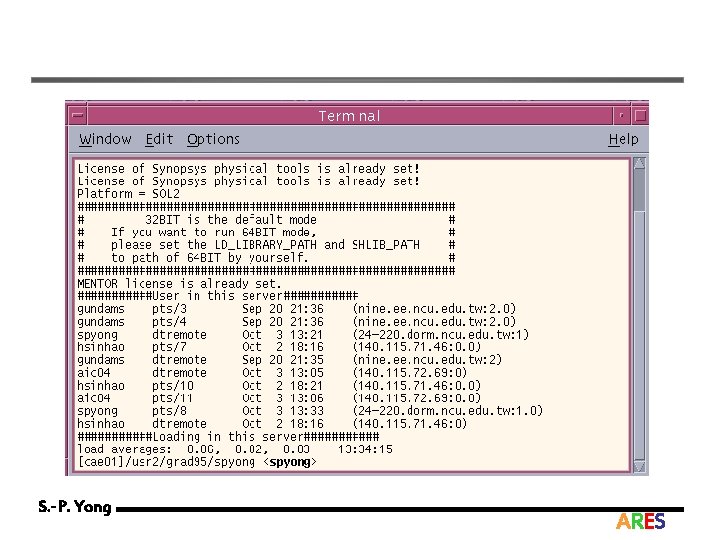
Task: Click the scrollbar up arrow
Action: pyautogui.click(x=639, y=163)
